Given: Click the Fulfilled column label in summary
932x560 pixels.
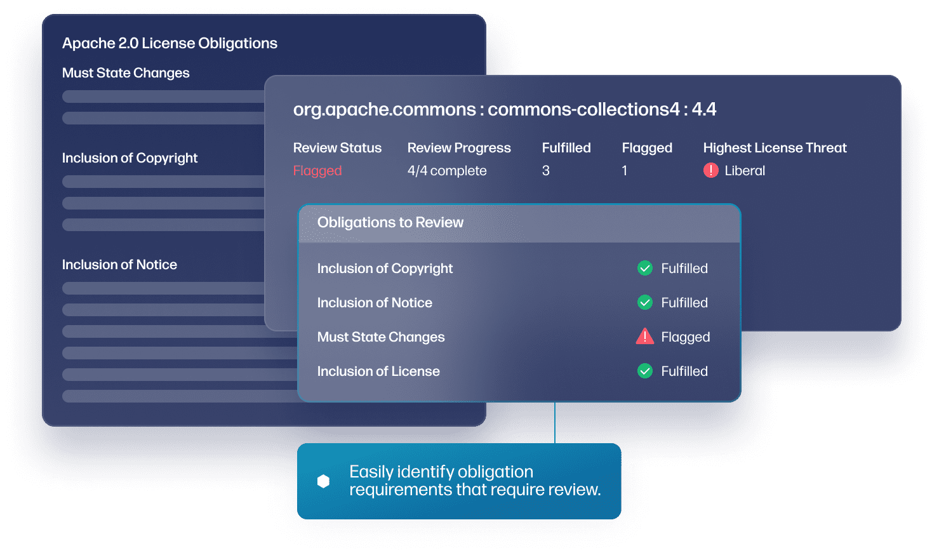Looking at the screenshot, I should coord(566,148).
